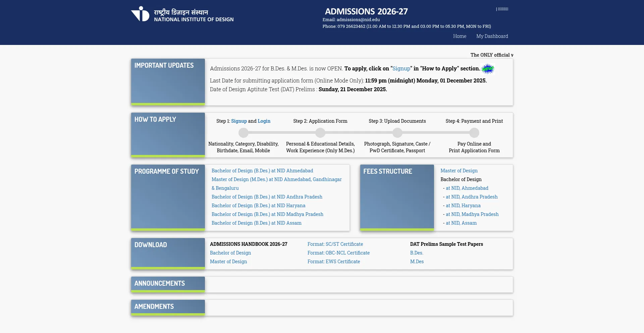Click the Step 1 progress circle

coord(243,133)
